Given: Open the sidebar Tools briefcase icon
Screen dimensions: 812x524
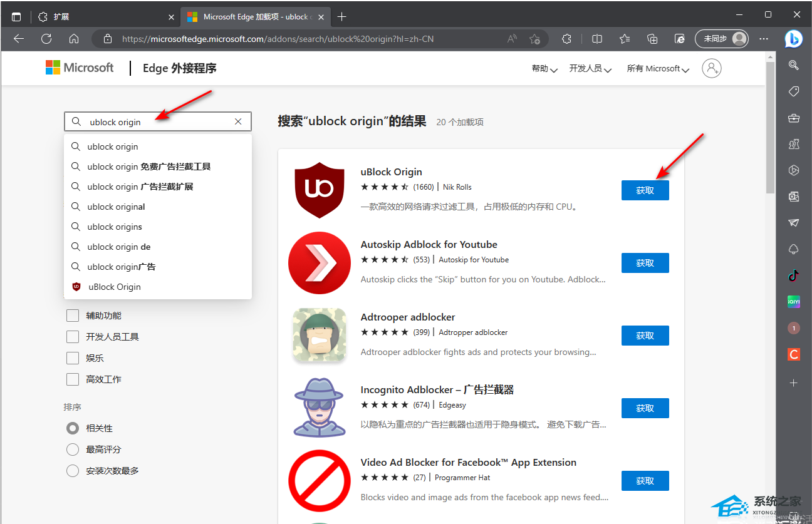Looking at the screenshot, I should (x=794, y=118).
